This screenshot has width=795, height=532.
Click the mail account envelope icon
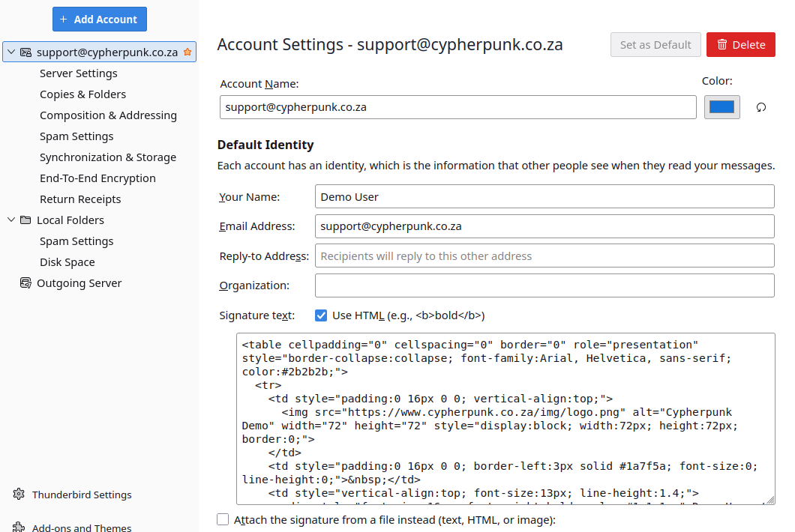(x=25, y=52)
